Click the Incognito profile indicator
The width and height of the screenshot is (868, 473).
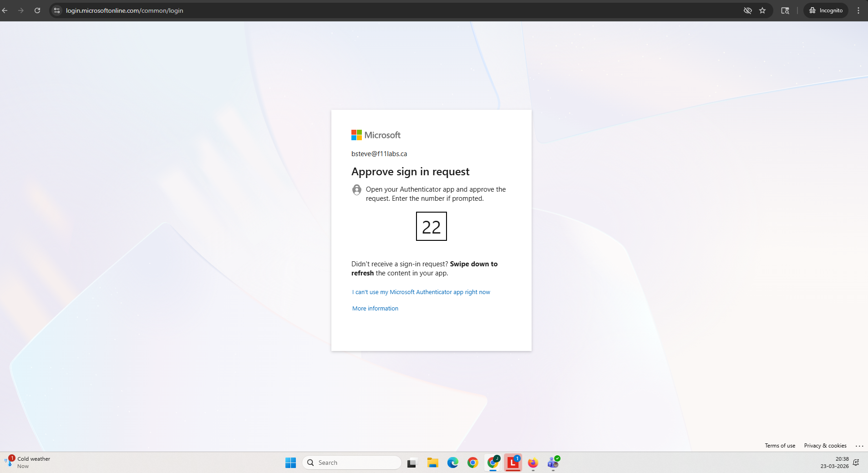[x=826, y=10]
